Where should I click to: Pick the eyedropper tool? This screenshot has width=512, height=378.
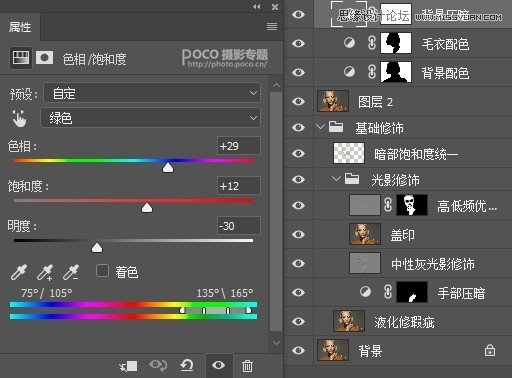[x=19, y=272]
